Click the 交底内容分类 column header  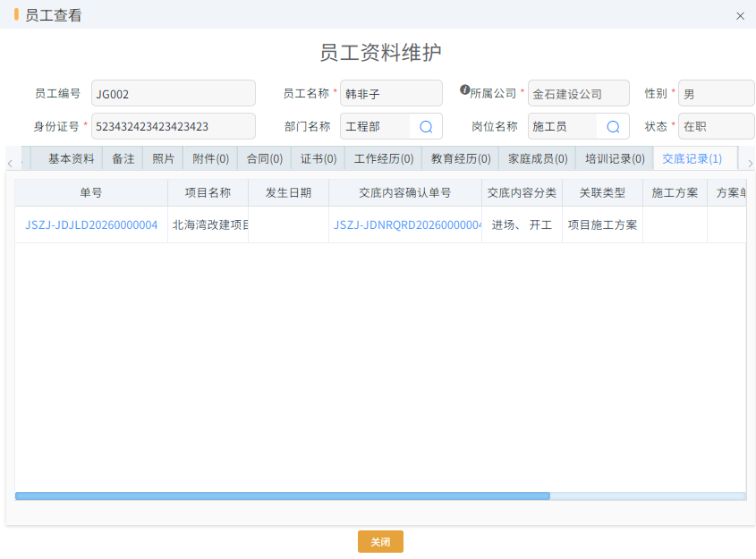click(x=522, y=193)
